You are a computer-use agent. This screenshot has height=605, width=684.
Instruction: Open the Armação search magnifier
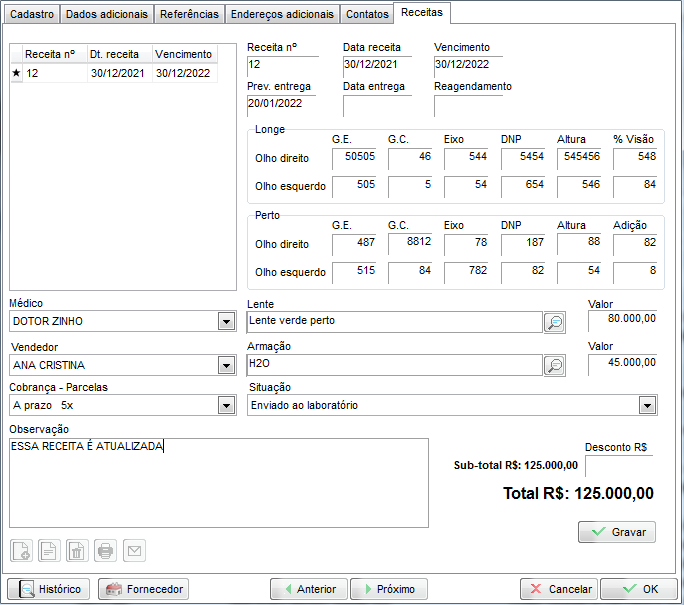click(x=554, y=365)
